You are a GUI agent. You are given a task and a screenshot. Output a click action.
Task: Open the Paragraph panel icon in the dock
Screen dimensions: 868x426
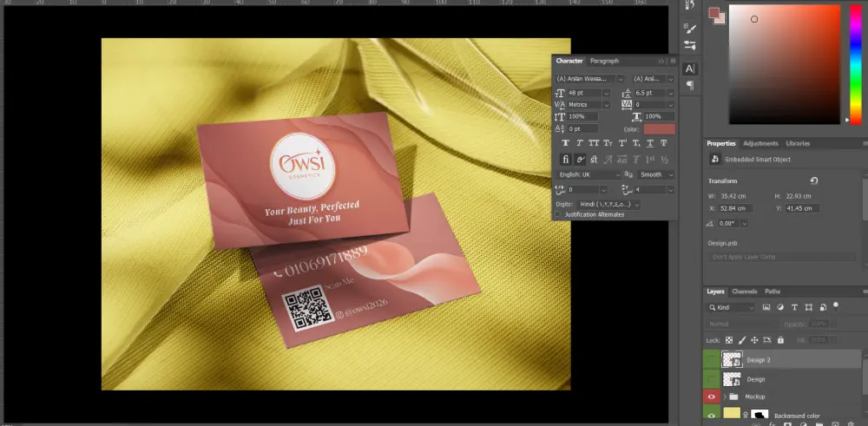tap(690, 85)
